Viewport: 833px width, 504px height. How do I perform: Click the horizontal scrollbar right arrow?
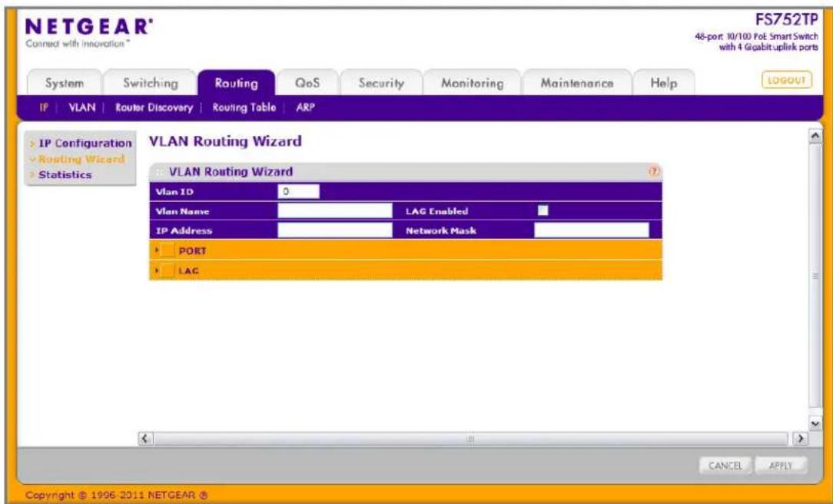(x=799, y=439)
